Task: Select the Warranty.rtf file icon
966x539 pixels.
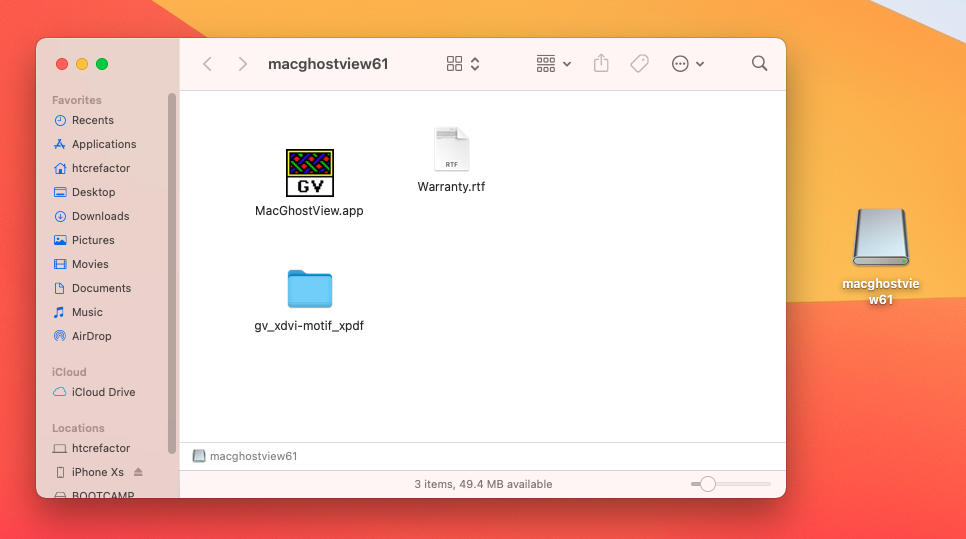Action: coord(452,149)
